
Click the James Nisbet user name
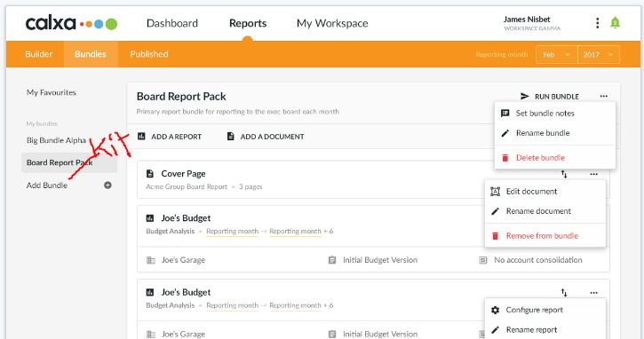(x=527, y=20)
